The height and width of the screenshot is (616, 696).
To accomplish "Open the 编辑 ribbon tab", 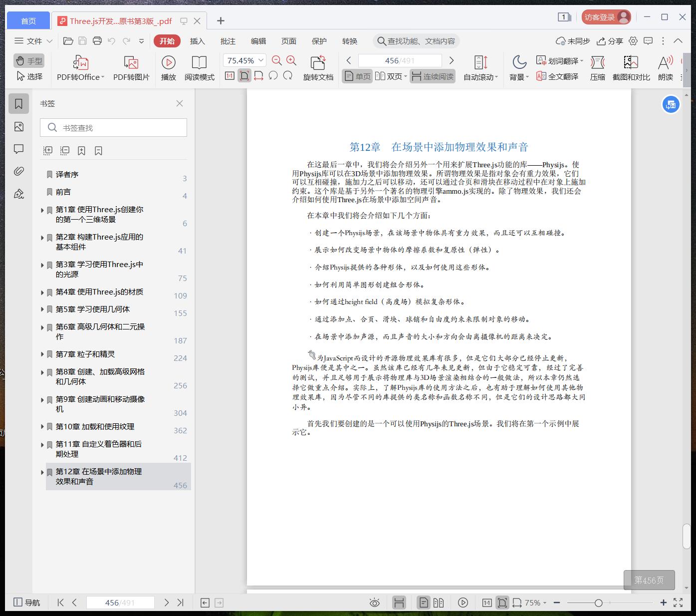I will [x=258, y=41].
